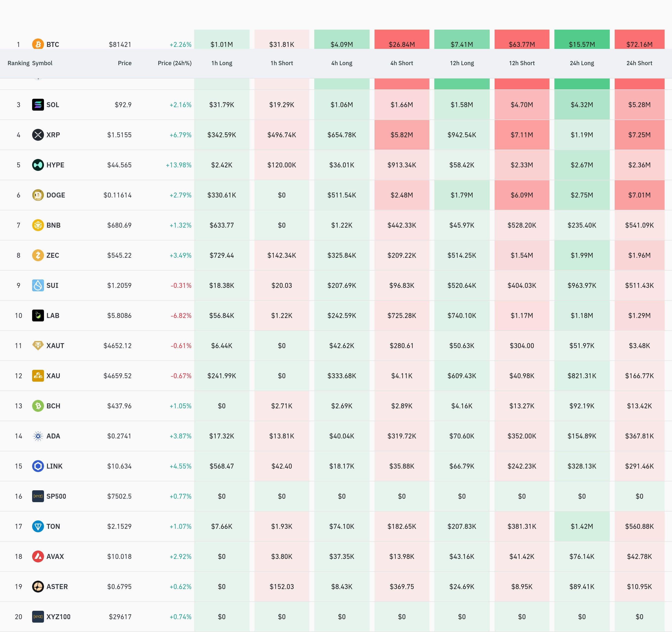
Task: Click SP500 price $7502.5
Action: [x=119, y=496]
